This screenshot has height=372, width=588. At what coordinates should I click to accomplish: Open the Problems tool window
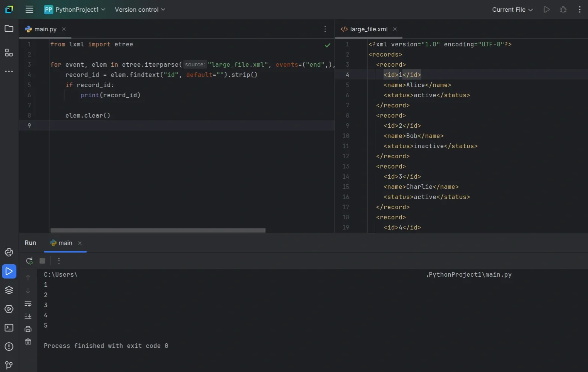9,347
